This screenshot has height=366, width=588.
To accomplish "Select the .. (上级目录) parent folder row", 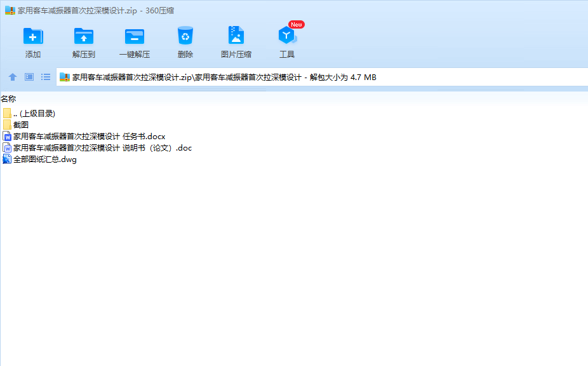I will pos(29,113).
